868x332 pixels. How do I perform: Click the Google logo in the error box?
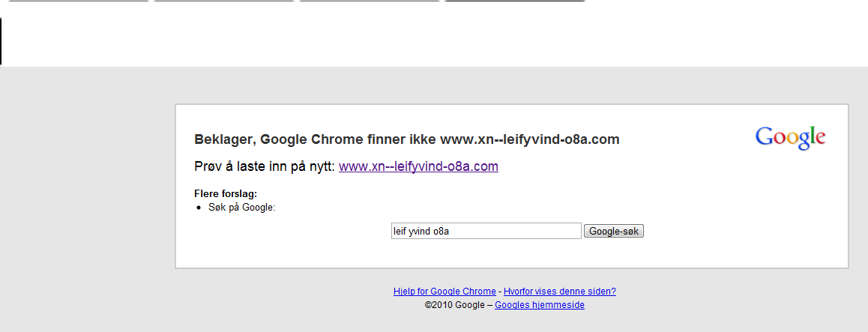(790, 138)
